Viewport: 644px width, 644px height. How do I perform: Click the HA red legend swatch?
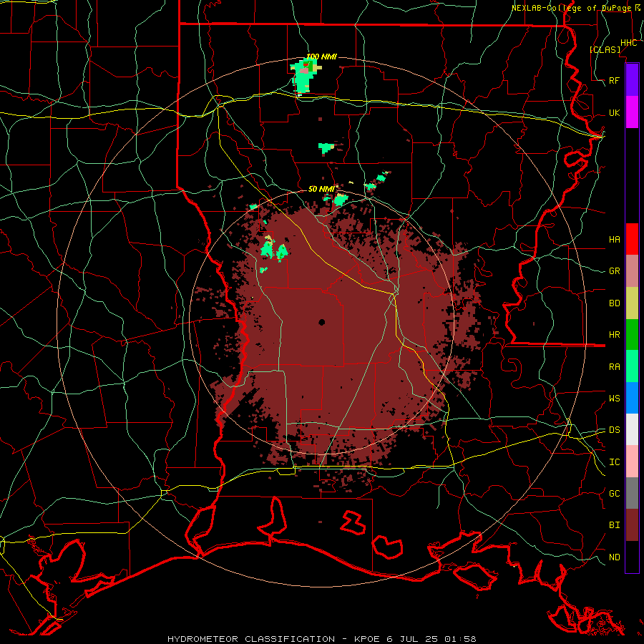pos(632,239)
